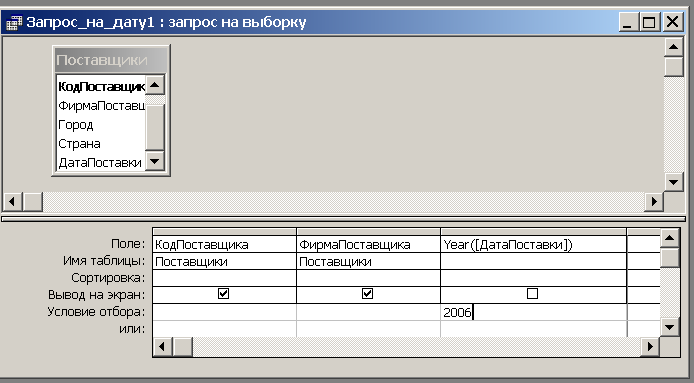Select ФирмаПоставщика in the field list
This screenshot has height=383, width=694.
pos(101,105)
